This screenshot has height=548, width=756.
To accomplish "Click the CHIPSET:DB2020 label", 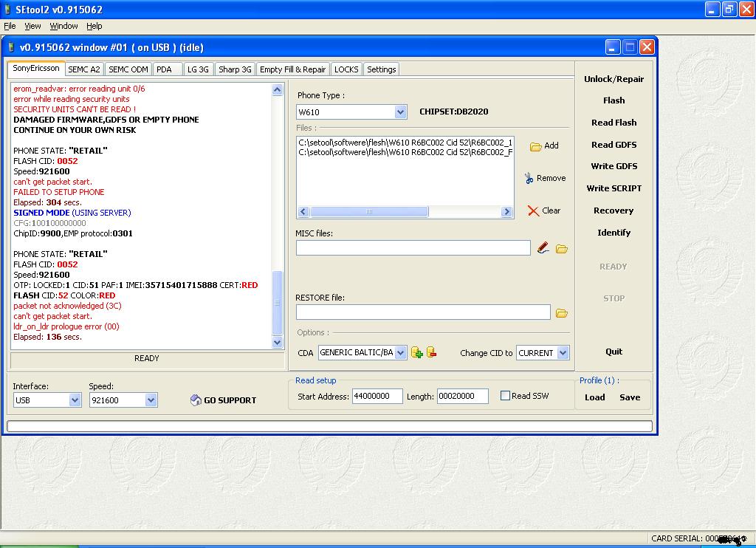I will [454, 112].
